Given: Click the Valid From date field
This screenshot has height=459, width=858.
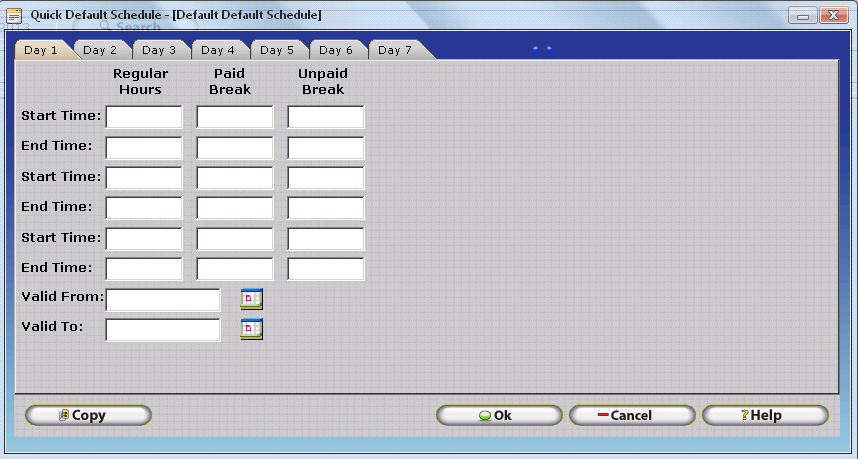Looking at the screenshot, I should point(163,299).
